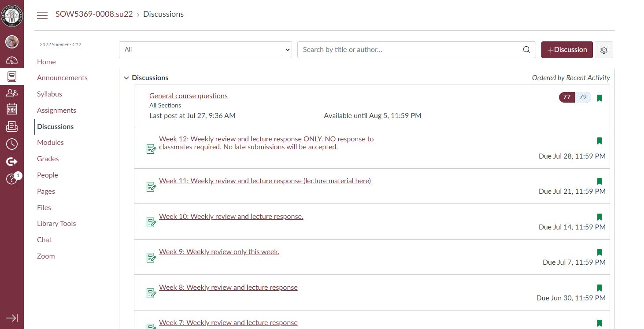The image size is (644, 329).
Task: Toggle subscription bookmark for General course questions
Action: click(x=599, y=98)
